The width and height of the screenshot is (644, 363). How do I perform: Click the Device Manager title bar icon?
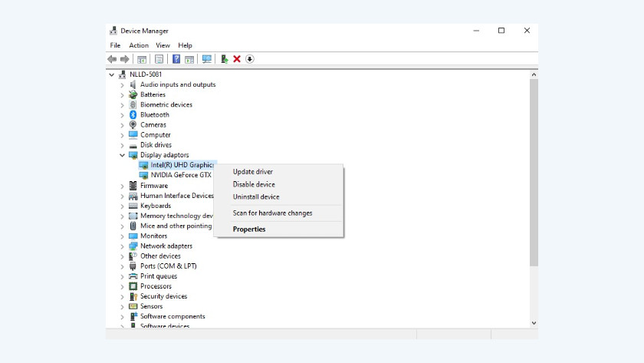pos(113,31)
